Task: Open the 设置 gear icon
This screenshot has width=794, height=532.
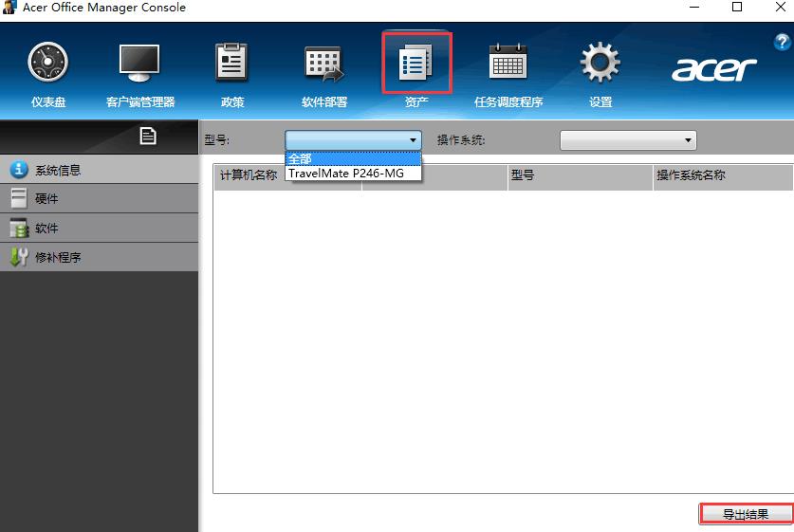Action: coord(600,63)
